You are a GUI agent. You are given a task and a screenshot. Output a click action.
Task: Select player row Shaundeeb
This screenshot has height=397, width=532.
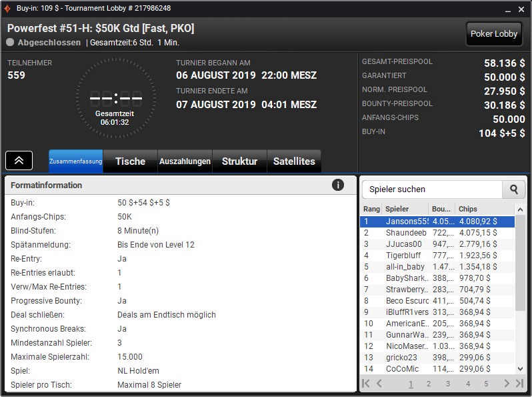[x=437, y=233]
